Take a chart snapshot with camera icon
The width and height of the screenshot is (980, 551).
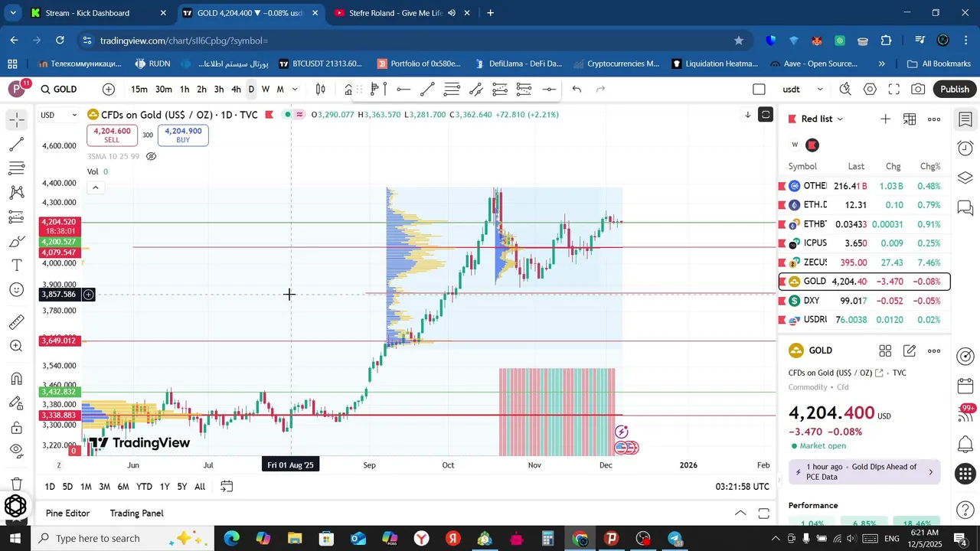[x=918, y=90]
